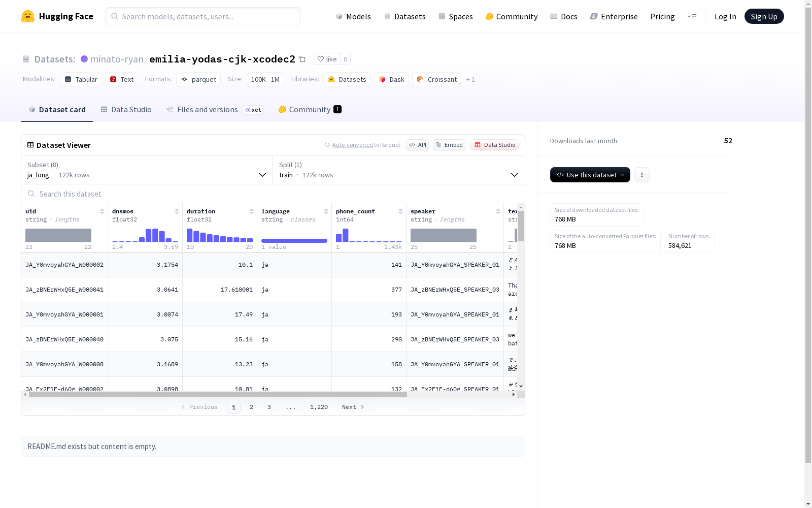
Task: Focus the Search this dataset field
Action: (x=273, y=194)
